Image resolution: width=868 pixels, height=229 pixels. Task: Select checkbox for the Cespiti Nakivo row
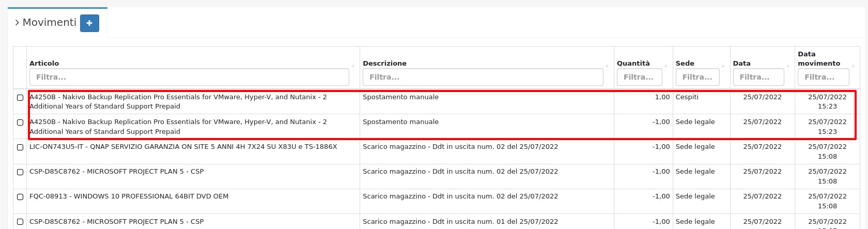point(20,98)
